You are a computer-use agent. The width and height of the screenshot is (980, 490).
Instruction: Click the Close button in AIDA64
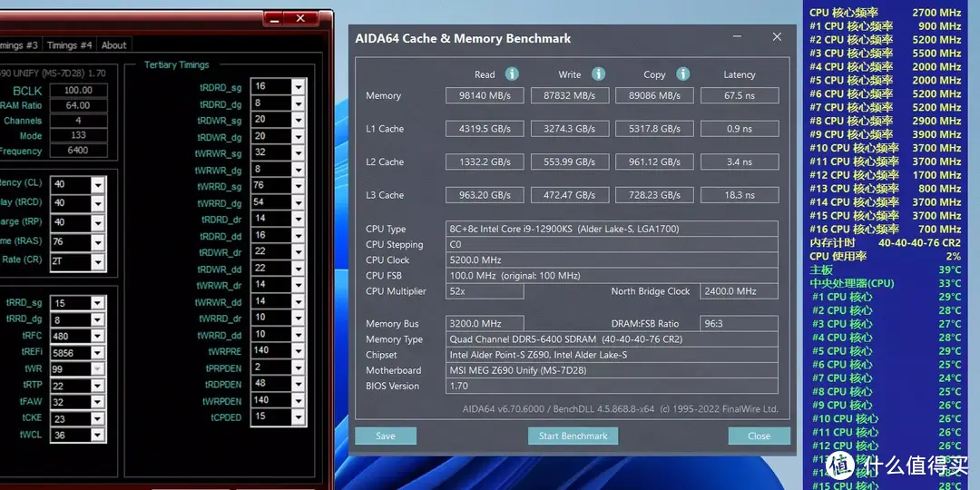(x=759, y=436)
